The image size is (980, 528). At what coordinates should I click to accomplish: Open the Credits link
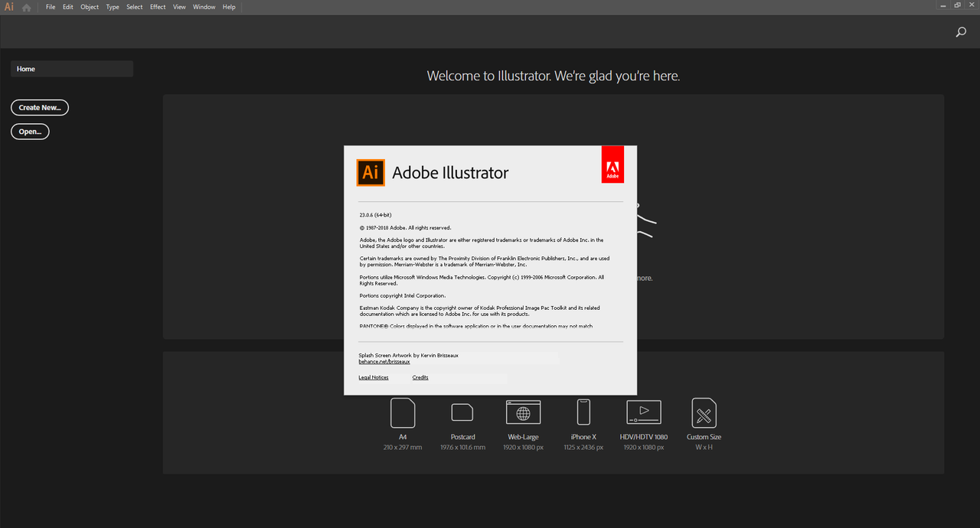pyautogui.click(x=420, y=377)
